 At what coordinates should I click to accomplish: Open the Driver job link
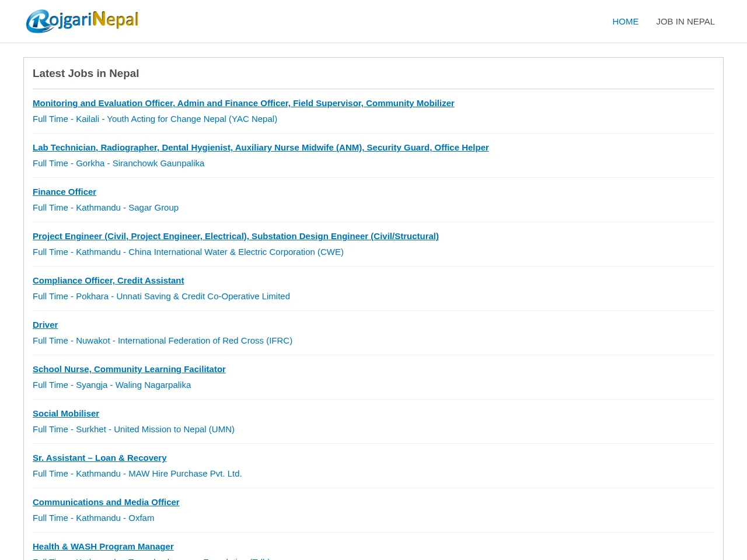click(x=45, y=325)
